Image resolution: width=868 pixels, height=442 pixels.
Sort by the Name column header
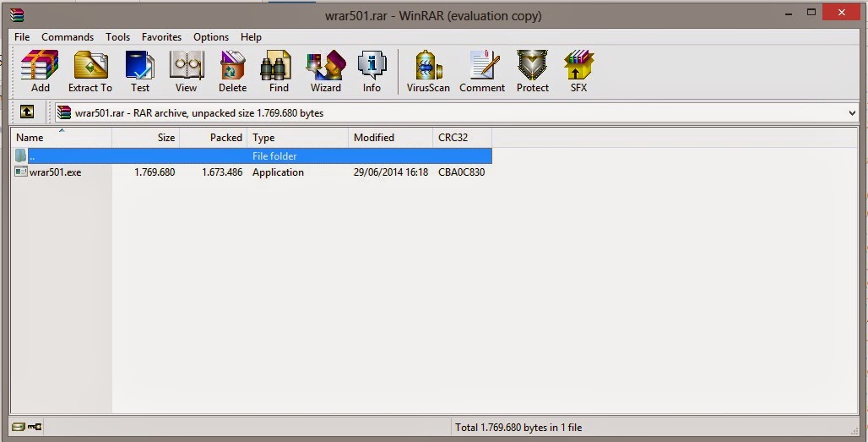pos(62,138)
